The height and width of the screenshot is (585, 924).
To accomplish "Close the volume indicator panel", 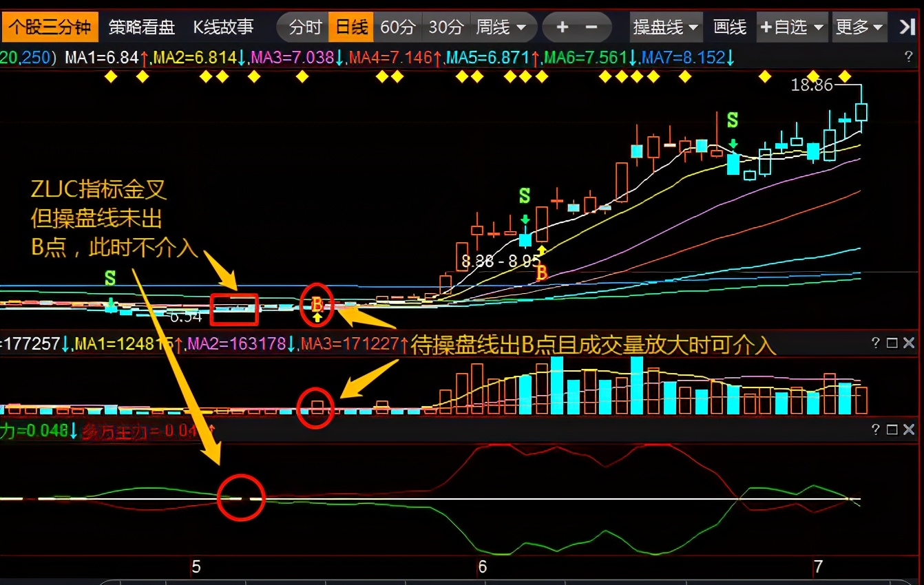I will [909, 343].
